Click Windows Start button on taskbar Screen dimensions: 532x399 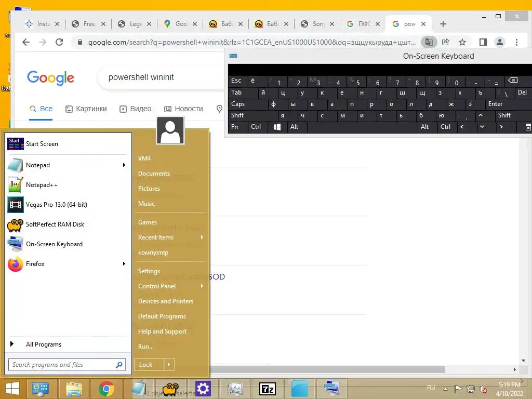(x=12, y=389)
